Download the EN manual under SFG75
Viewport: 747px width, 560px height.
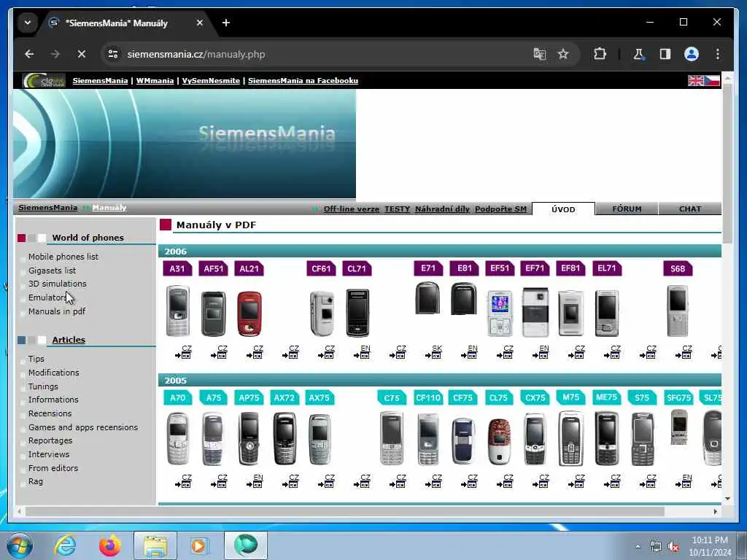tap(684, 481)
